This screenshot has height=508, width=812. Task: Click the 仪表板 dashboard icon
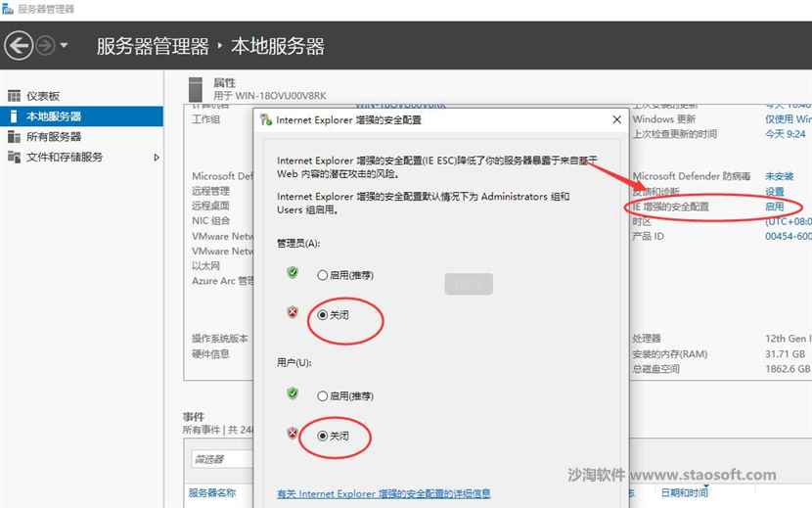[14, 96]
